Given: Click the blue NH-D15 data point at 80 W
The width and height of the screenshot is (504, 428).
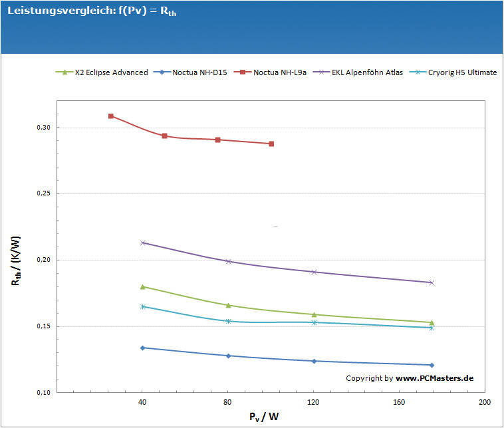Looking at the screenshot, I should (x=229, y=356).
